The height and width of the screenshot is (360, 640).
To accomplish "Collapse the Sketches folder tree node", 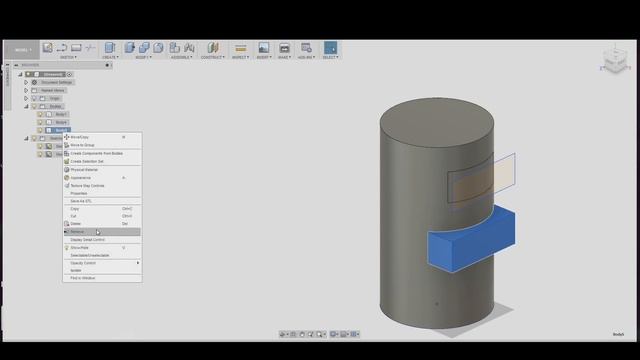I will 26,138.
